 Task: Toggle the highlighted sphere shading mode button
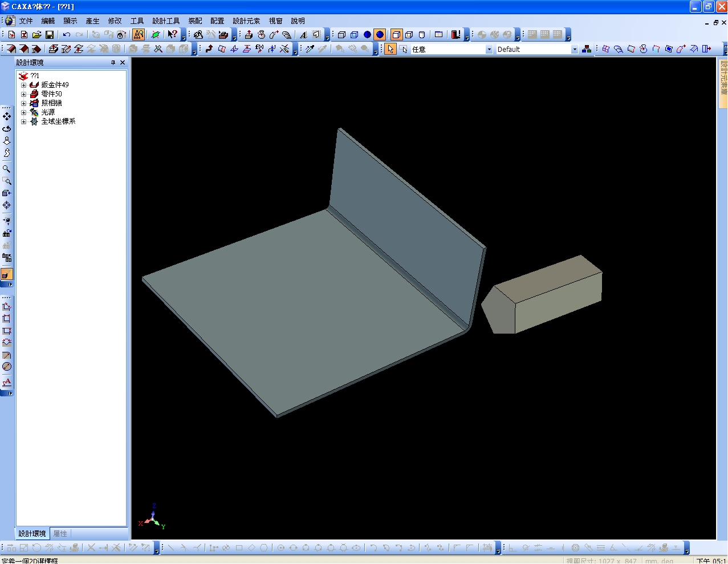click(380, 35)
